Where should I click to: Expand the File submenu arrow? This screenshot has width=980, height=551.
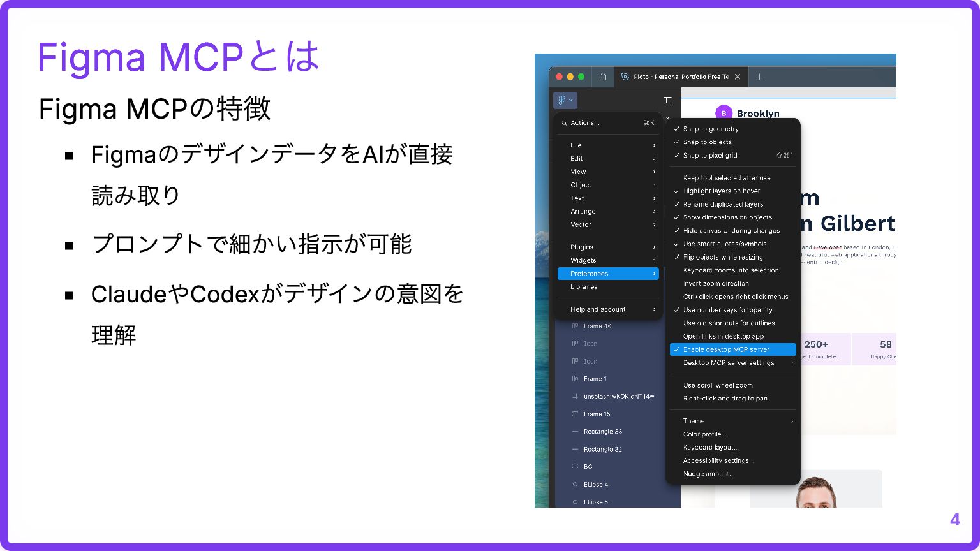tap(655, 145)
